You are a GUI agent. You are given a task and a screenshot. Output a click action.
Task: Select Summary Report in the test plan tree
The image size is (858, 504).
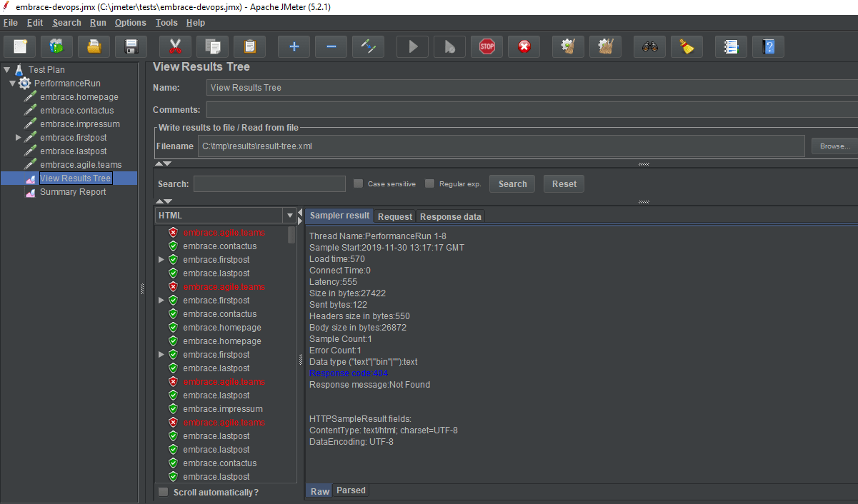pos(72,192)
